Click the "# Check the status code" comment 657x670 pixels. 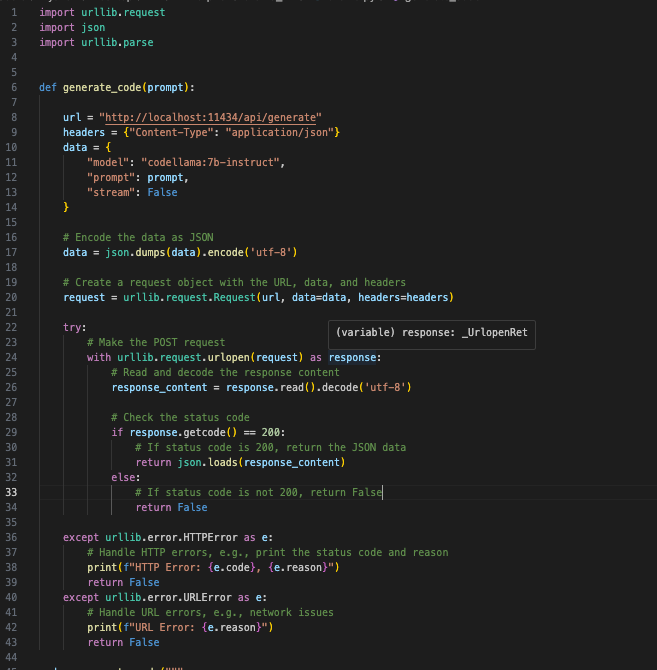pos(180,417)
